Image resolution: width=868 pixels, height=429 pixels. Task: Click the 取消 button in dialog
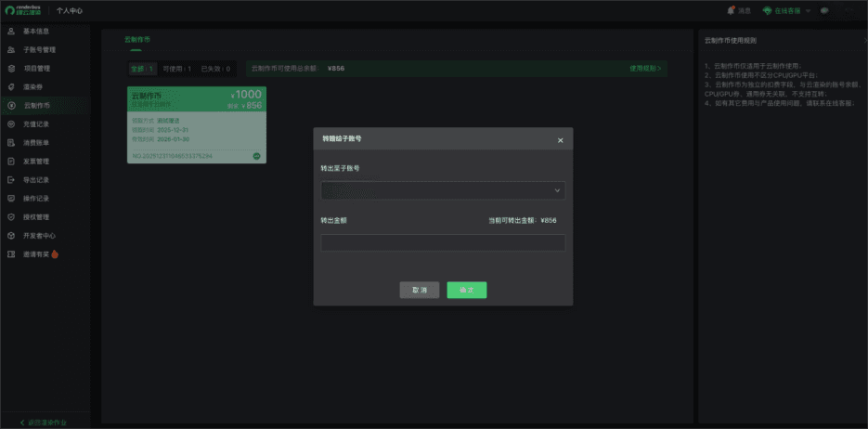coord(420,290)
